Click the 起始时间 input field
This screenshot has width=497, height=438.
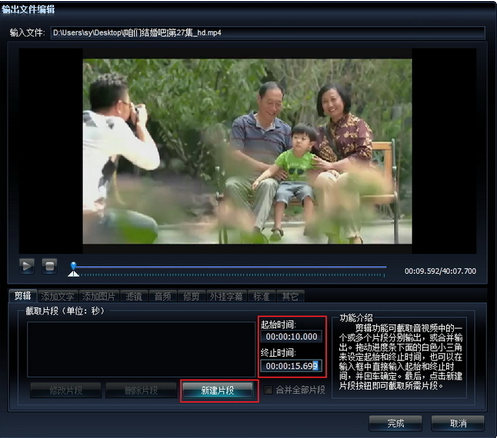291,337
